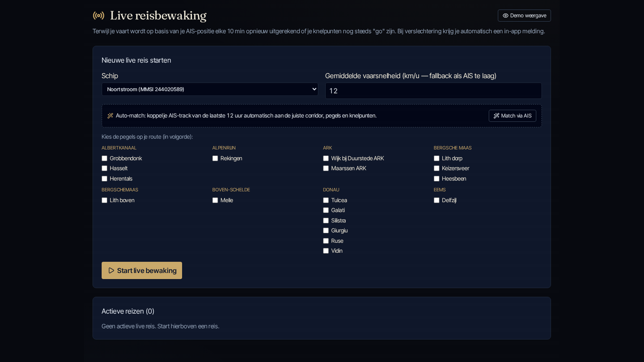Tick the Grobbendonk checkbox
644x362 pixels.
pyautogui.click(x=105, y=158)
